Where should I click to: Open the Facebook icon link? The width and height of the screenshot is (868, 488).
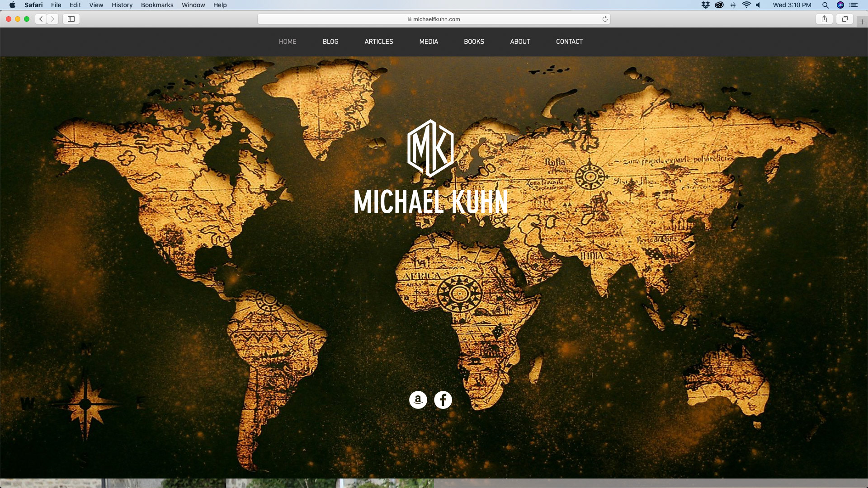[443, 400]
